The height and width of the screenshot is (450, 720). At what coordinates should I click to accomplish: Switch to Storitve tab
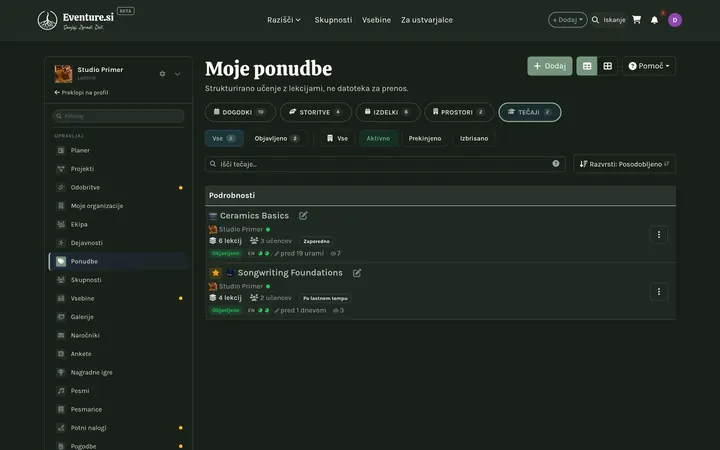(x=315, y=112)
